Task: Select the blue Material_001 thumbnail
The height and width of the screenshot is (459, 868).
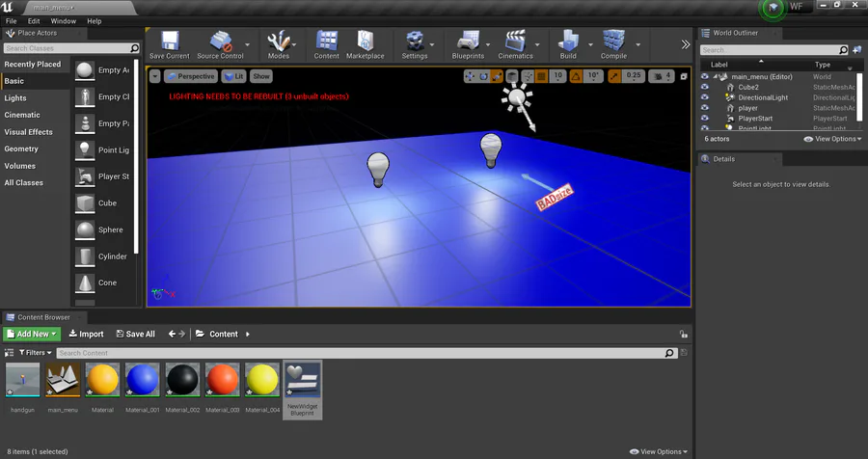Action: click(x=143, y=380)
